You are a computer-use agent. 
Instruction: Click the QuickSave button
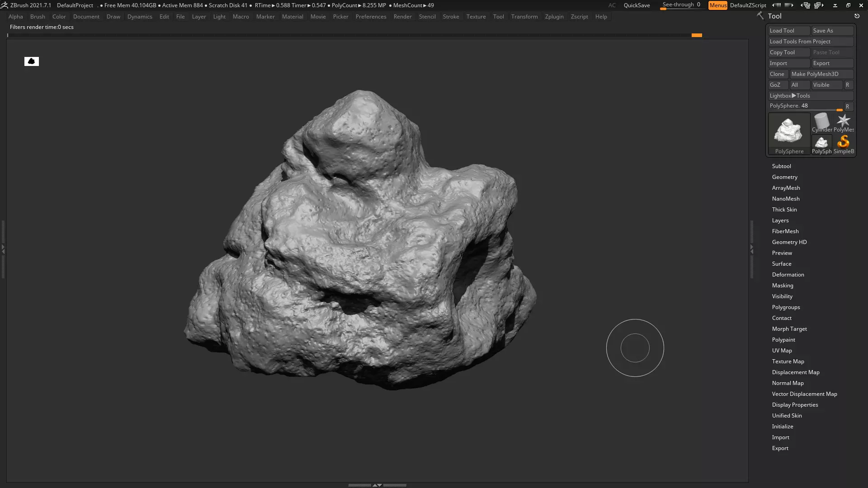click(x=637, y=5)
